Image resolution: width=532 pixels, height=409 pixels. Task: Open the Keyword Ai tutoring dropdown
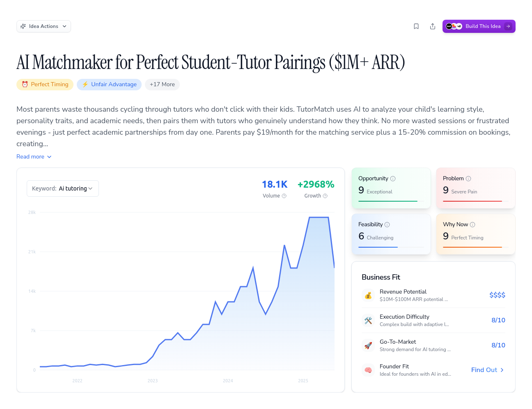(x=63, y=188)
